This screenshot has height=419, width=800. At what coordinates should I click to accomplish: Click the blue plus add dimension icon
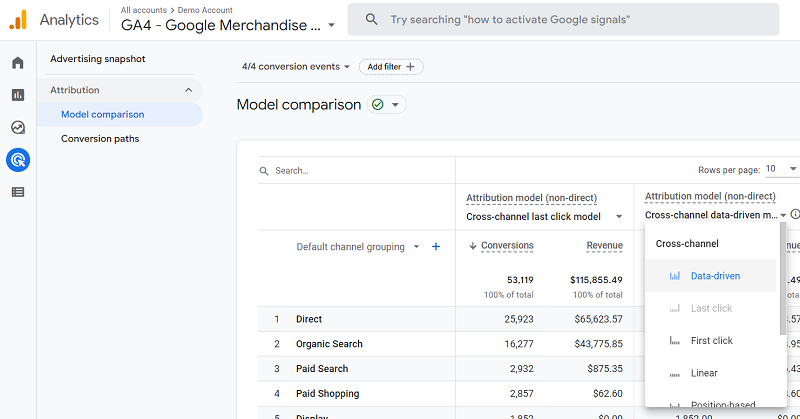pyautogui.click(x=436, y=247)
